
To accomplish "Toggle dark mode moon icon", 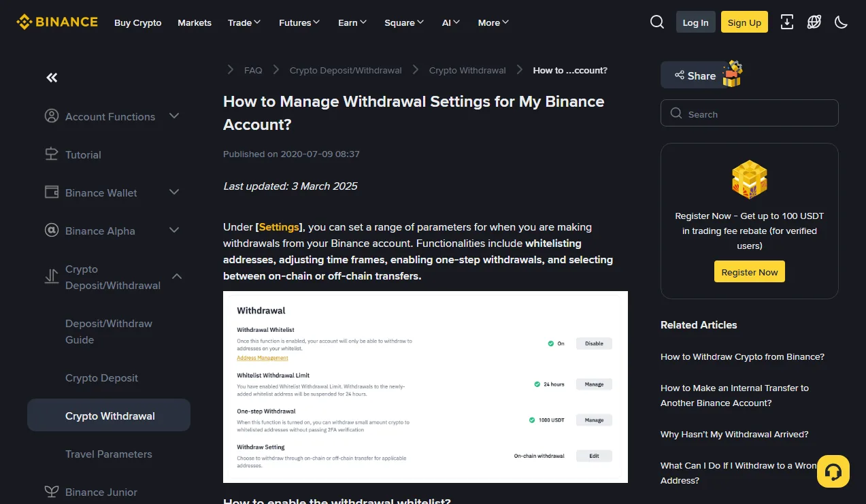I will pyautogui.click(x=842, y=22).
